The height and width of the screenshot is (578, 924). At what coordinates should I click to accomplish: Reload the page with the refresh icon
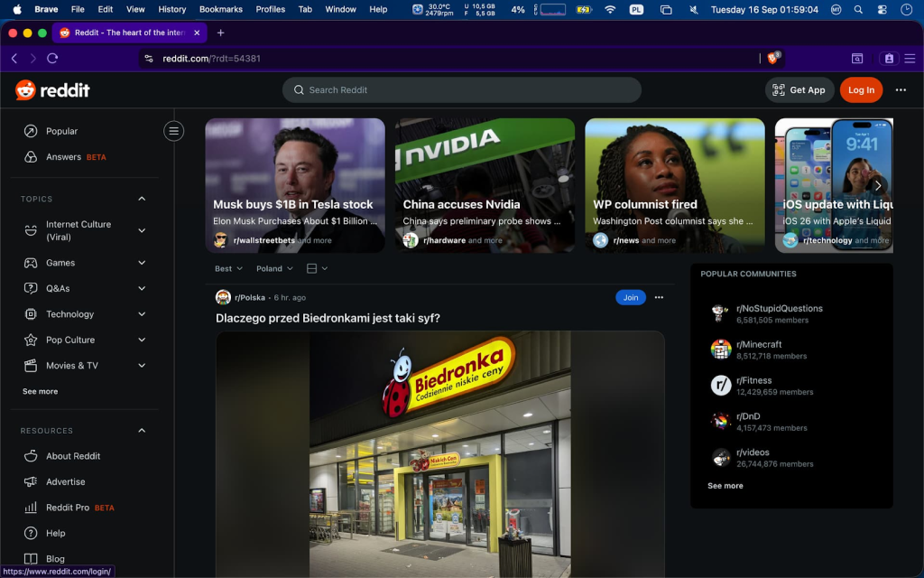click(52, 58)
